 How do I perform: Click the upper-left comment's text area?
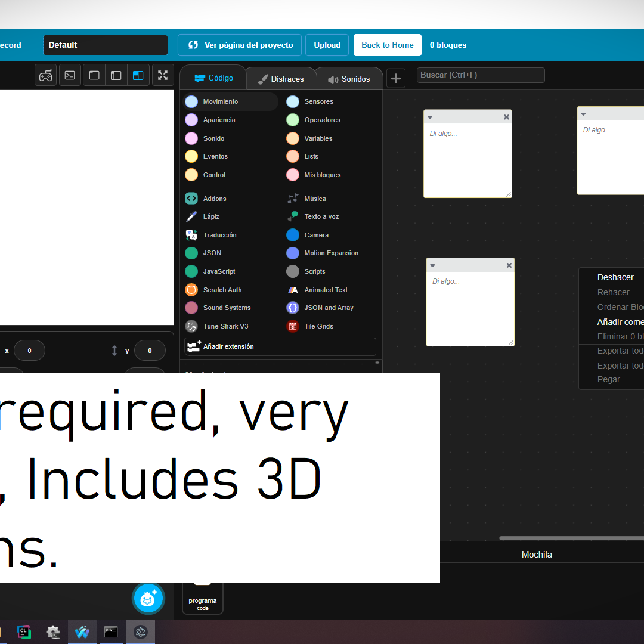(x=468, y=160)
